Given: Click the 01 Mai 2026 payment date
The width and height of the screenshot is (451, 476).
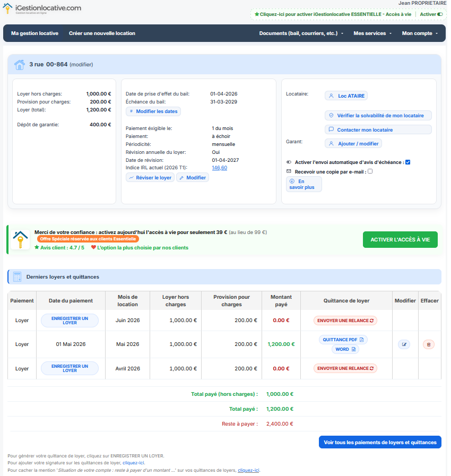Looking at the screenshot, I should click(x=71, y=344).
